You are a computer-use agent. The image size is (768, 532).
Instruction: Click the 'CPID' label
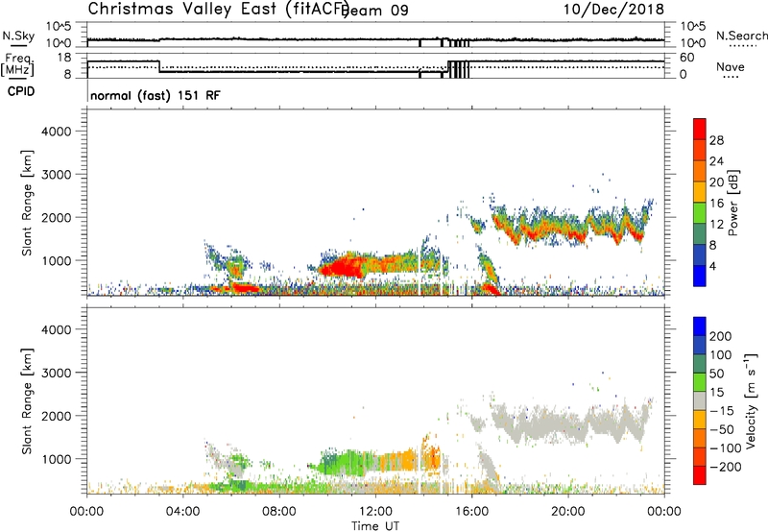pos(21,91)
